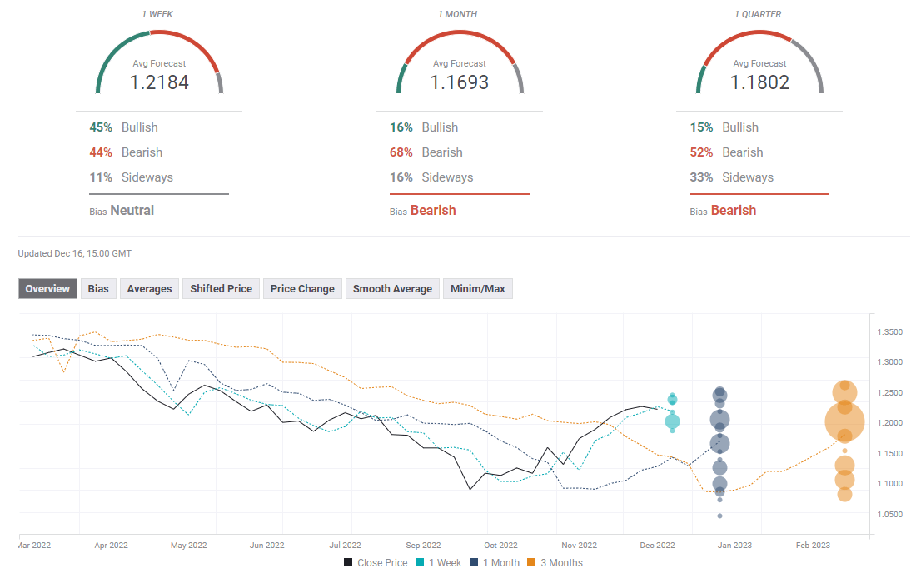The width and height of the screenshot is (921, 588).
Task: Switch to Price Change view
Action: tap(302, 289)
